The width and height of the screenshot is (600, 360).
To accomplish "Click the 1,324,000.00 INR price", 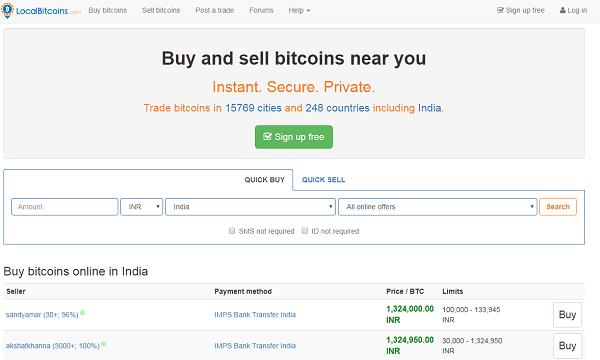I will (x=410, y=314).
